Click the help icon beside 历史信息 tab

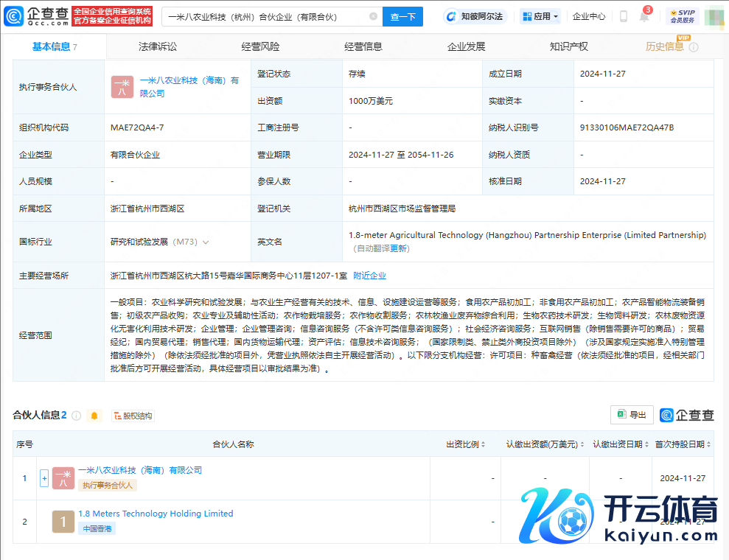(x=694, y=47)
